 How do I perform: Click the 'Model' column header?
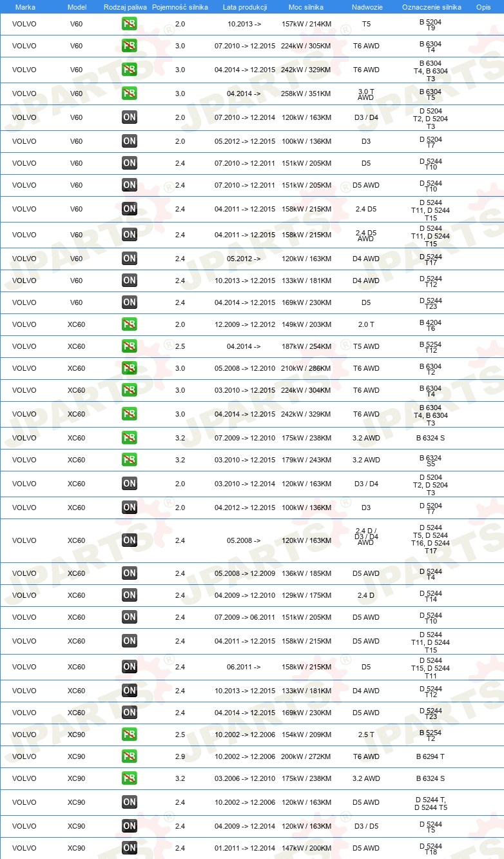[77, 7]
